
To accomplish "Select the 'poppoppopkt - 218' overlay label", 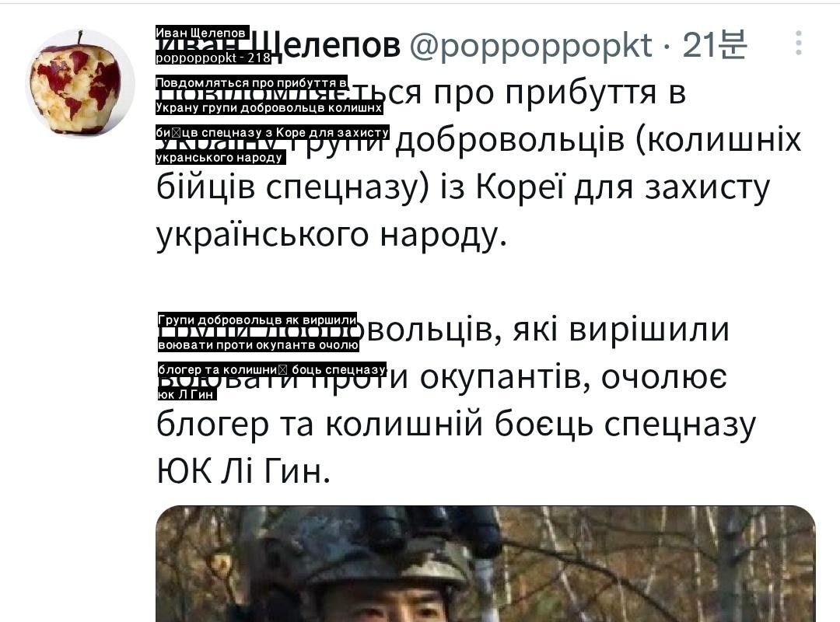I will (x=214, y=58).
